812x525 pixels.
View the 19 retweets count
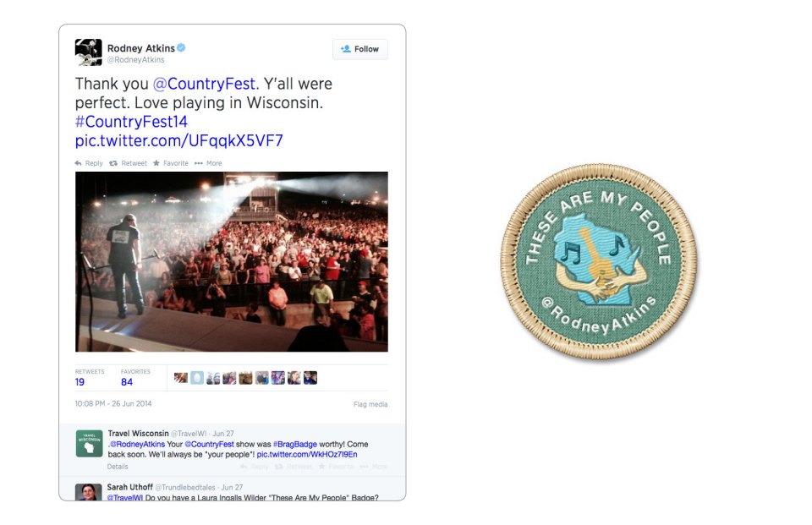[x=80, y=382]
